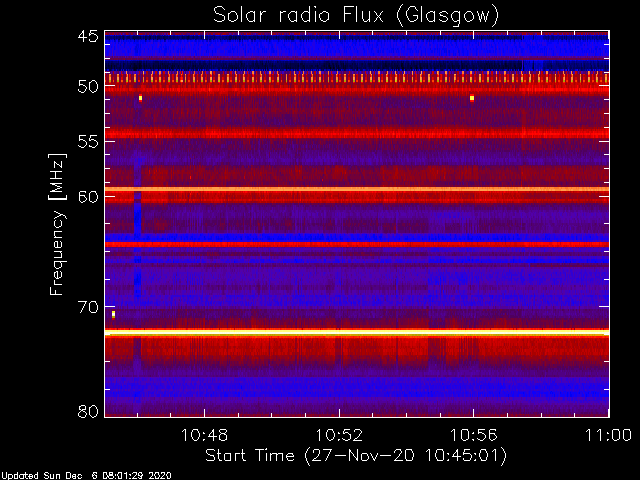Click the "Start Time (27-Nov-20 10:45:01)" label
The height and width of the screenshot is (480, 640).
coord(356,456)
